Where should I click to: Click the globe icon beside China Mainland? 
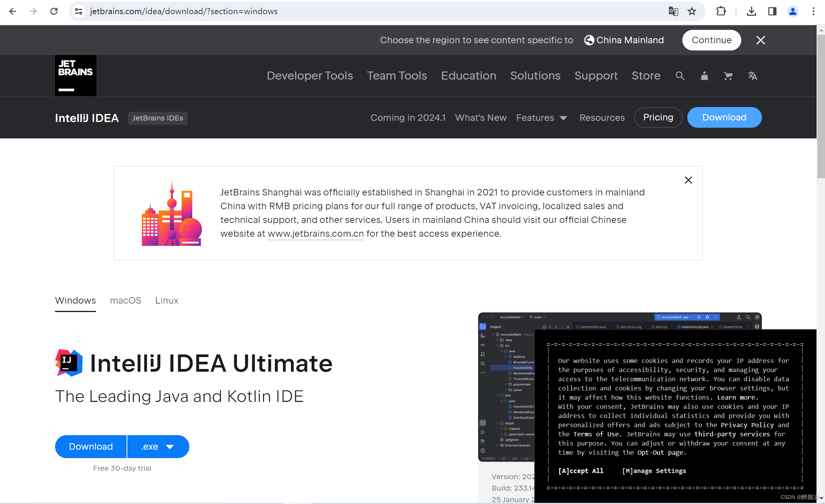pos(589,40)
